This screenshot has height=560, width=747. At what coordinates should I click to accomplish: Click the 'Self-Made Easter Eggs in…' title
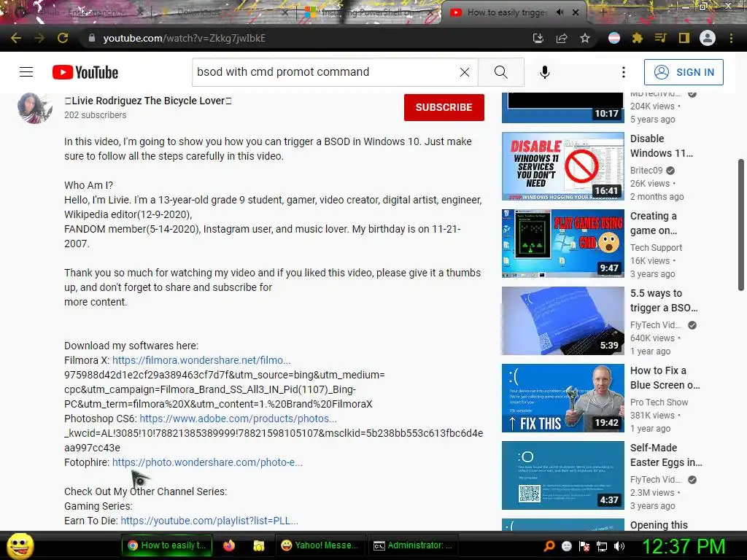pyautogui.click(x=666, y=455)
